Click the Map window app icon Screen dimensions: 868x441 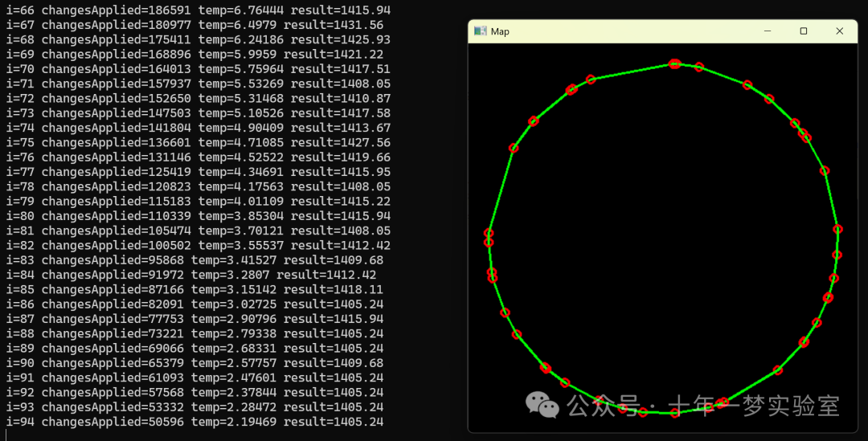(x=480, y=31)
